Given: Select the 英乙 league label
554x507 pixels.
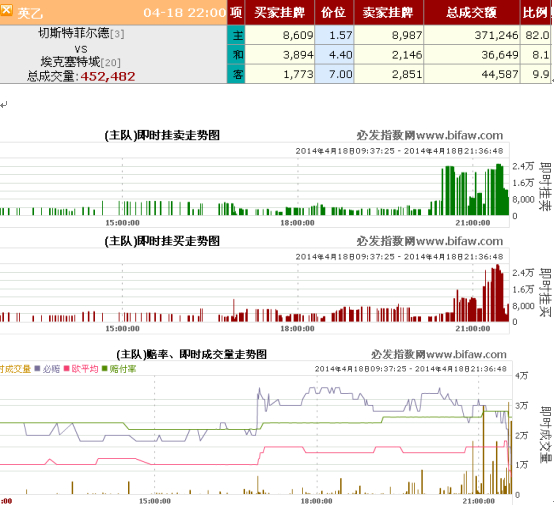Looking at the screenshot, I should point(30,13).
